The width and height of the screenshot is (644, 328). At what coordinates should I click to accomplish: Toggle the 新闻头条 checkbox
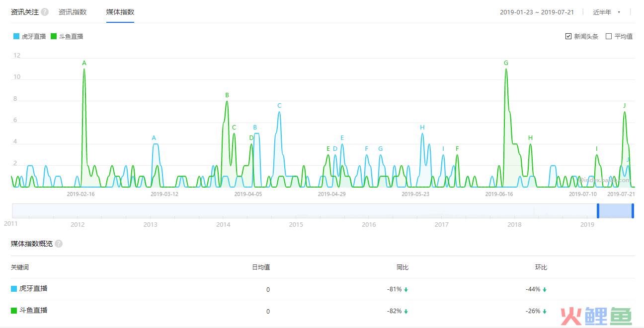pos(568,36)
